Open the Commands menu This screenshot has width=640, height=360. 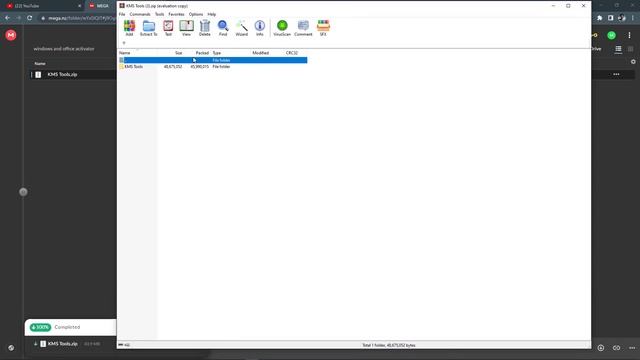pyautogui.click(x=140, y=14)
